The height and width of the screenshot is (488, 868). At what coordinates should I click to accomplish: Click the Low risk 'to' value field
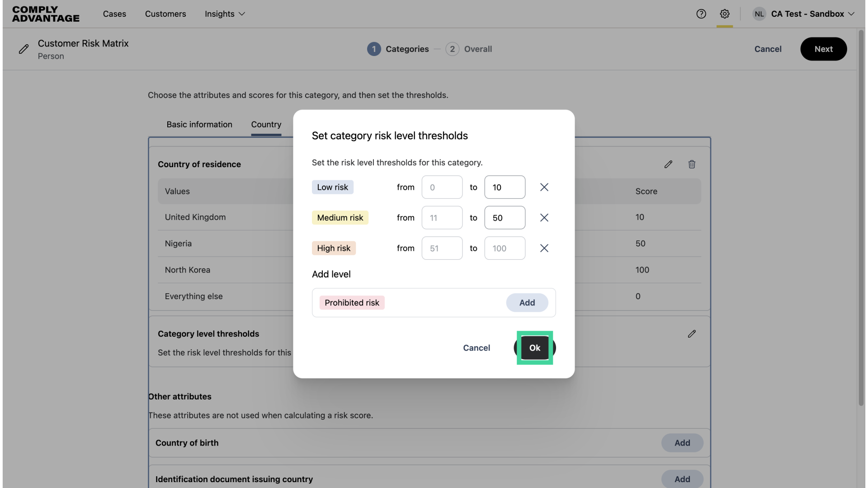click(505, 187)
